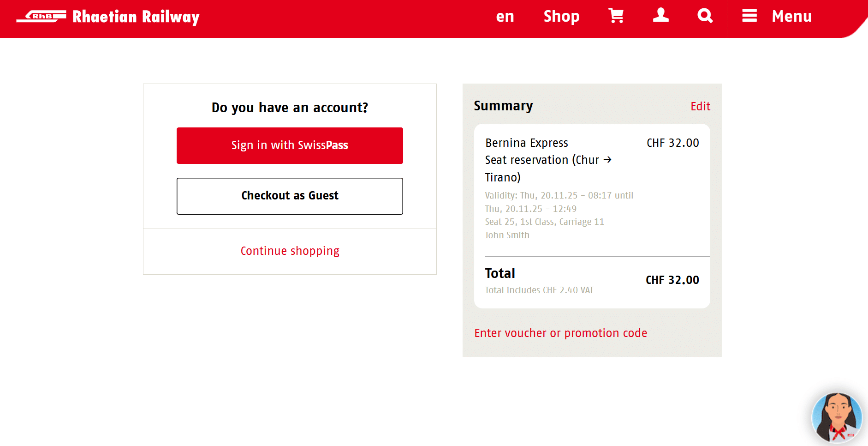Click the arrow in Chur to Tirano
868x446 pixels.
coord(607,159)
